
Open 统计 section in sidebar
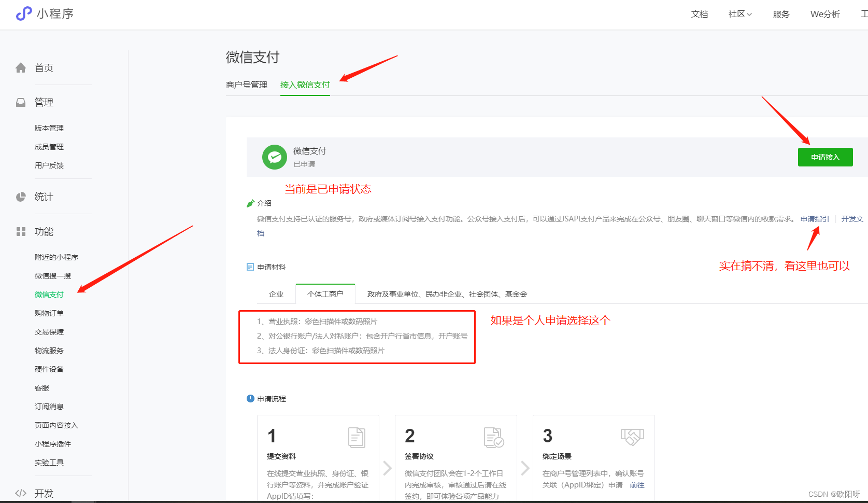tap(44, 197)
